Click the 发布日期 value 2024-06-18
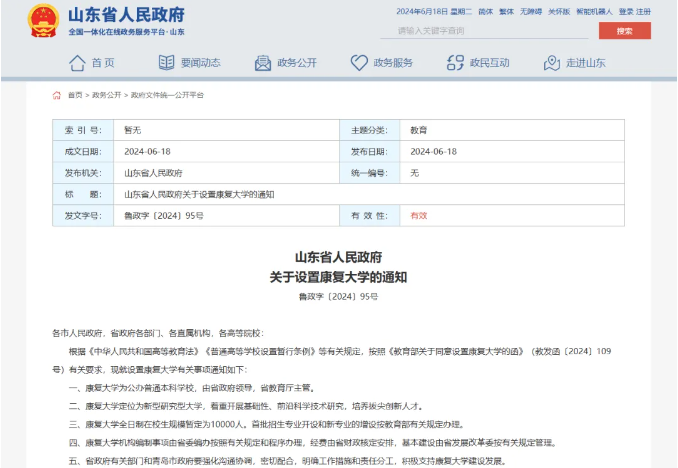Image resolution: width=678 pixels, height=468 pixels. (433, 152)
